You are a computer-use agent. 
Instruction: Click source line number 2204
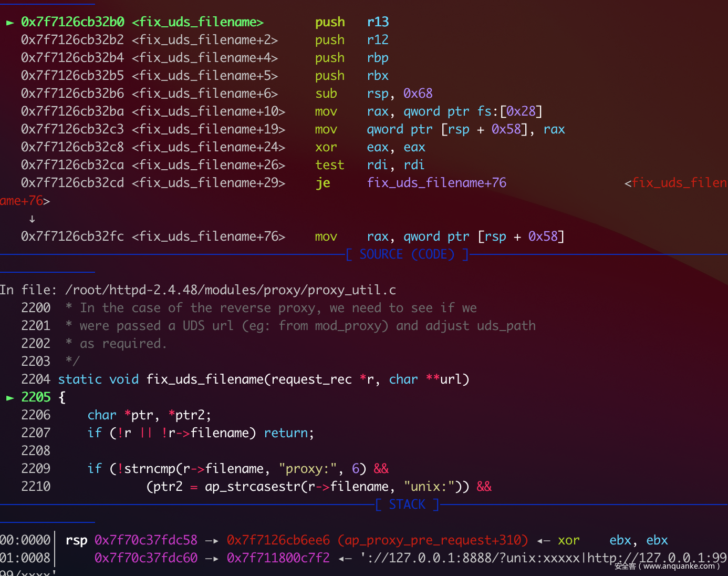tap(36, 379)
